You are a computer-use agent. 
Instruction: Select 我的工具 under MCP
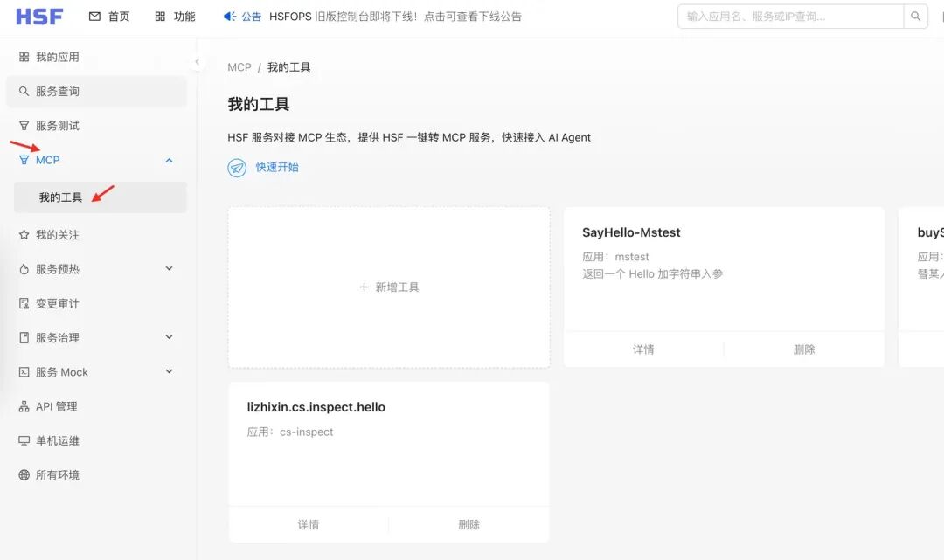pyautogui.click(x=61, y=197)
